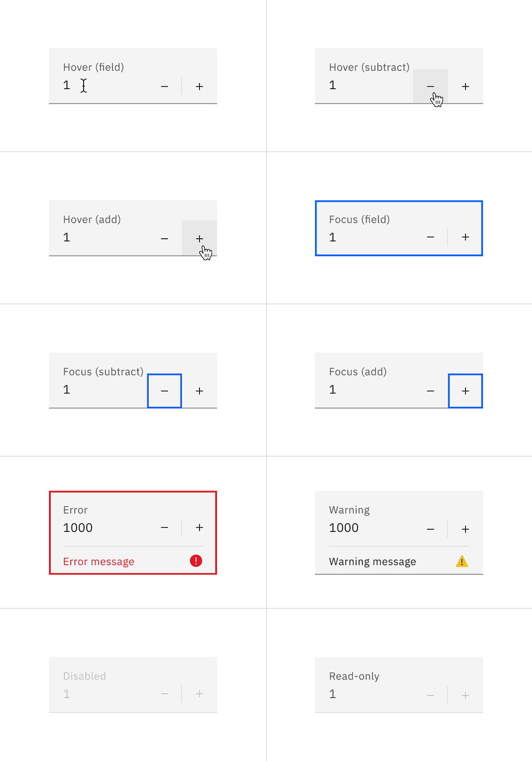Click the add icon in Focus (add)
This screenshot has width=532, height=761.
(x=465, y=391)
